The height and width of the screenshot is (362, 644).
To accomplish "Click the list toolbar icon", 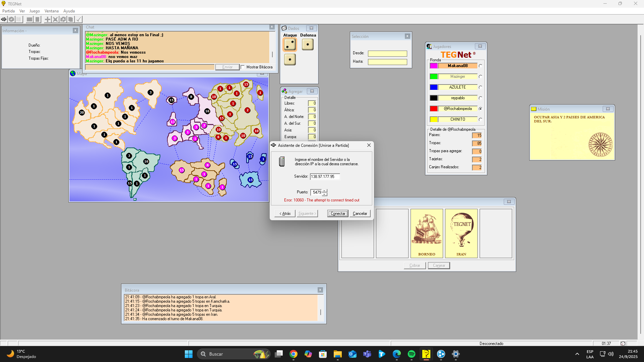I will 19,19.
